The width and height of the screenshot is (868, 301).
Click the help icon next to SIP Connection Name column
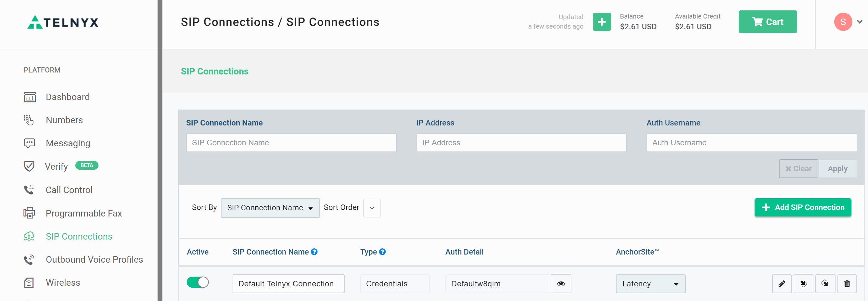314,252
